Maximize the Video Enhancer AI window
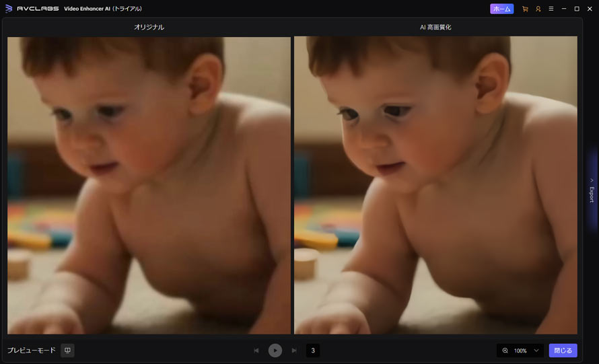Screen dimensions: 599x364 [x=577, y=9]
